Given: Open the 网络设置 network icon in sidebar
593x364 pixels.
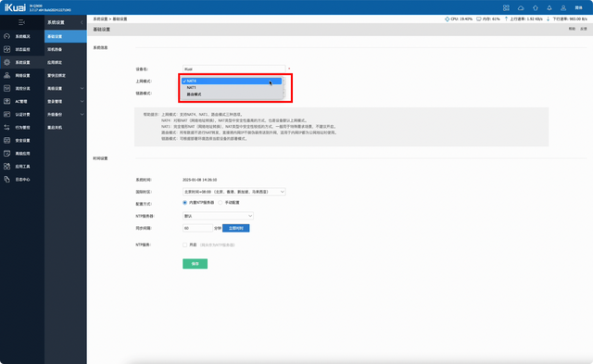Looking at the screenshot, I should pyautogui.click(x=6, y=75).
